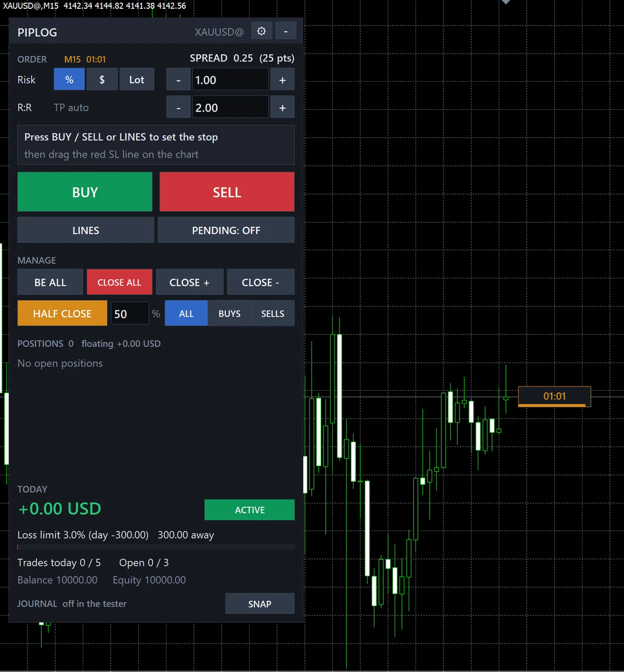Increase the Risk value
Viewport: 624px width, 672px height.
(x=282, y=80)
